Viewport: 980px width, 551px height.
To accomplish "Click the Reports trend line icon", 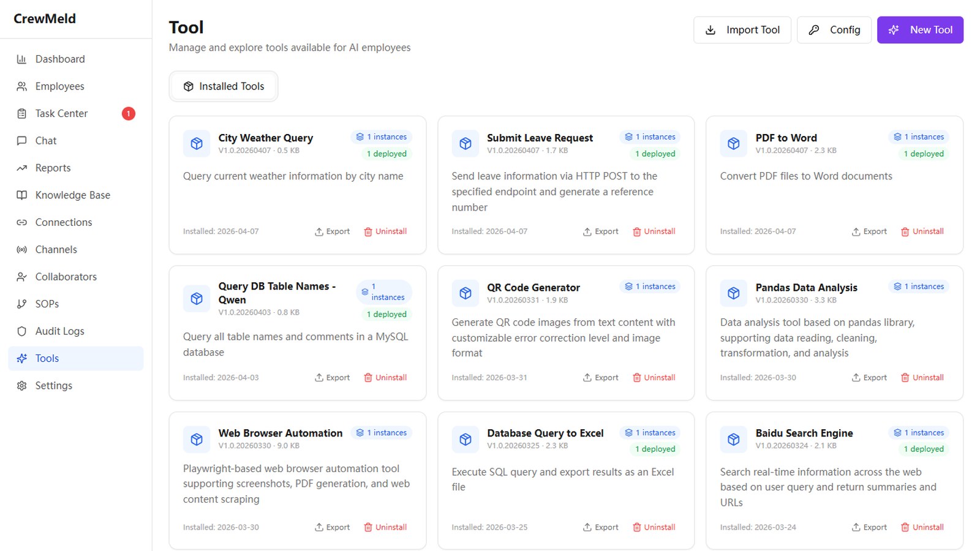I will click(22, 168).
